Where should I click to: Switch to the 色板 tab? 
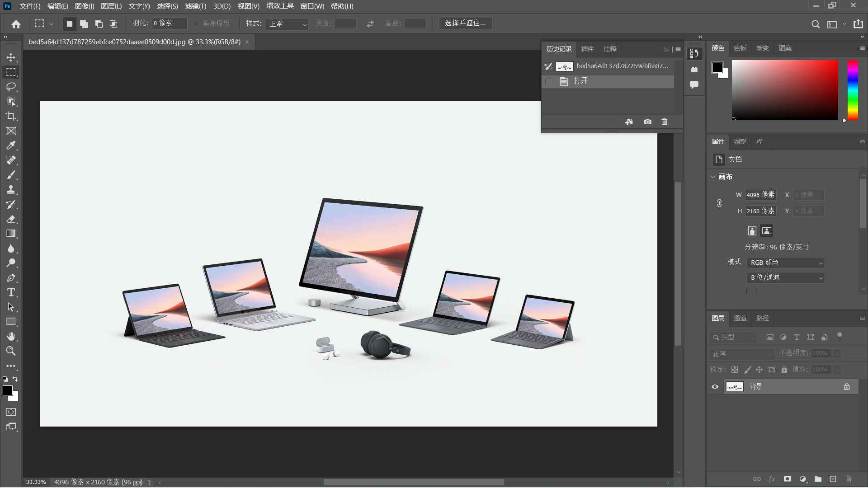pyautogui.click(x=740, y=48)
